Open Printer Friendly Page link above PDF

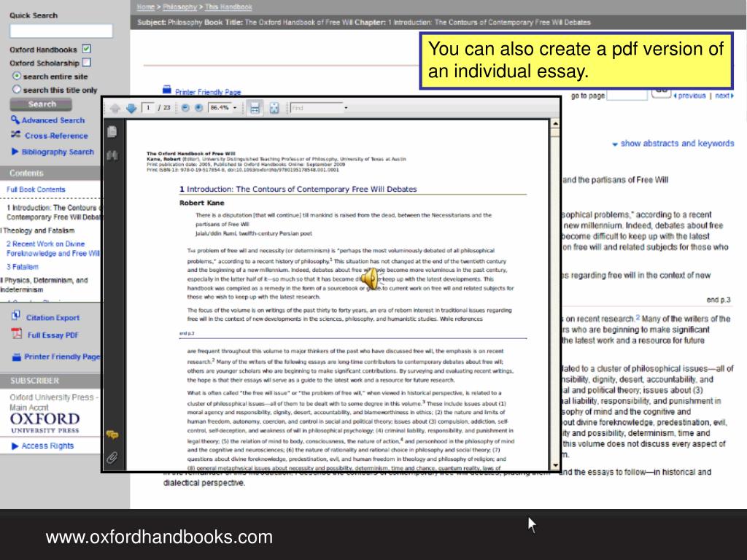tap(208, 92)
